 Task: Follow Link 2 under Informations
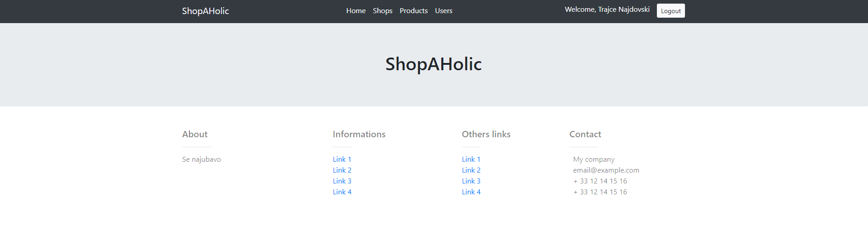(x=342, y=170)
